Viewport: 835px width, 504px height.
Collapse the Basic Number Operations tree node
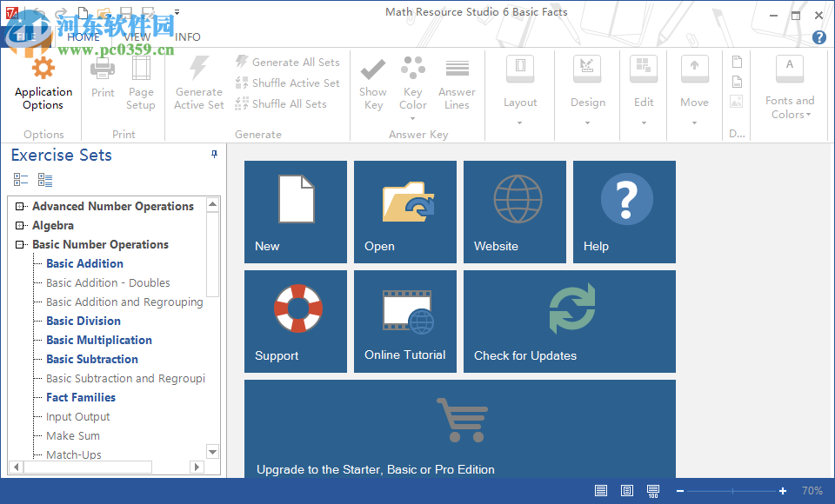click(21, 244)
